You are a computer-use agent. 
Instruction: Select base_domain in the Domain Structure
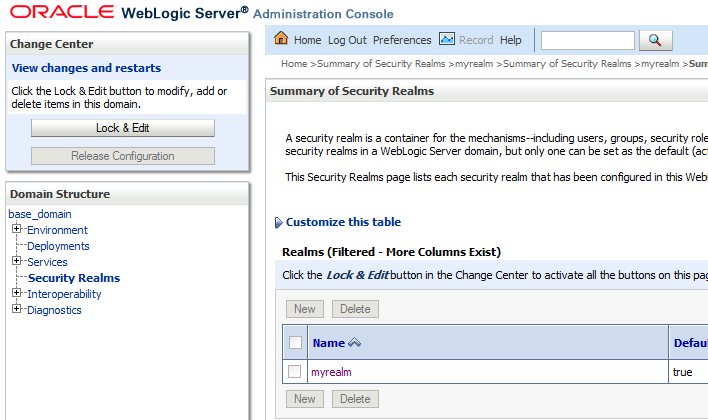click(x=40, y=214)
